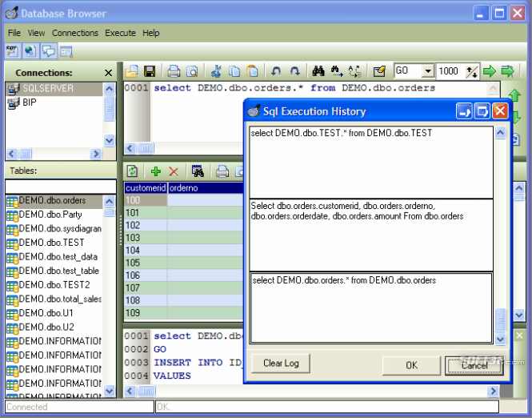Undo the last edit

coord(276,71)
